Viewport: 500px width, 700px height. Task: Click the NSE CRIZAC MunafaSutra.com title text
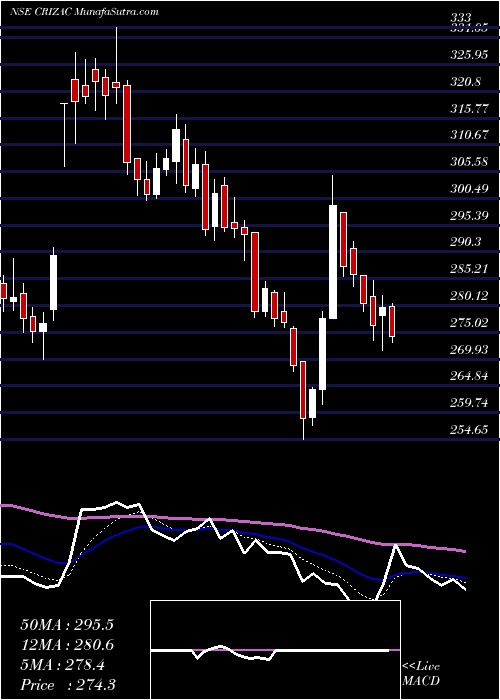(x=84, y=12)
